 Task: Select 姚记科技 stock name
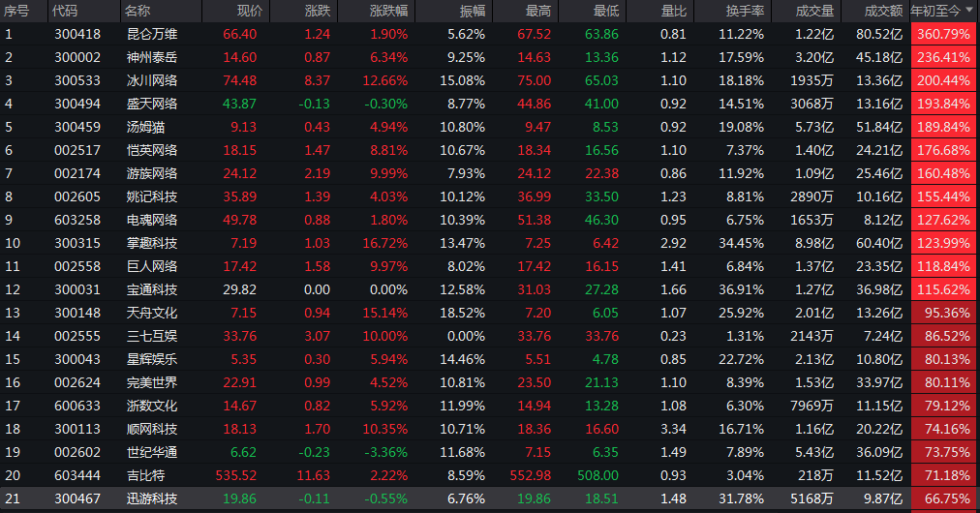click(x=152, y=196)
